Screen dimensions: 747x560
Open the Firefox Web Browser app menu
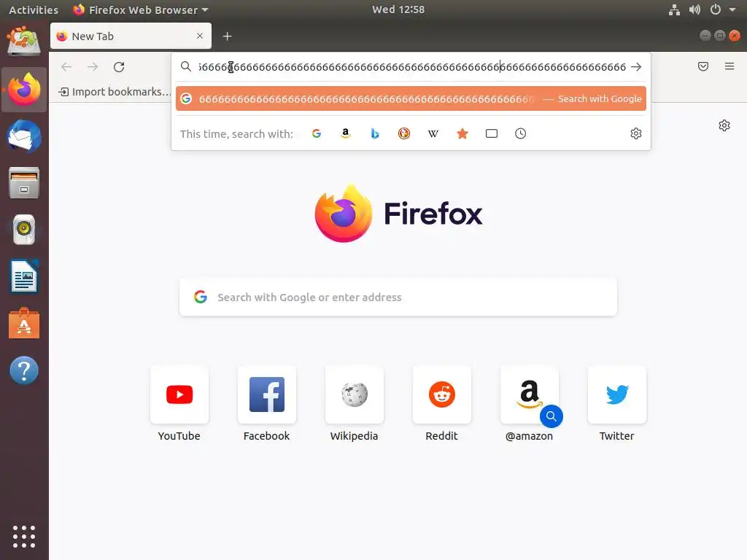point(141,9)
